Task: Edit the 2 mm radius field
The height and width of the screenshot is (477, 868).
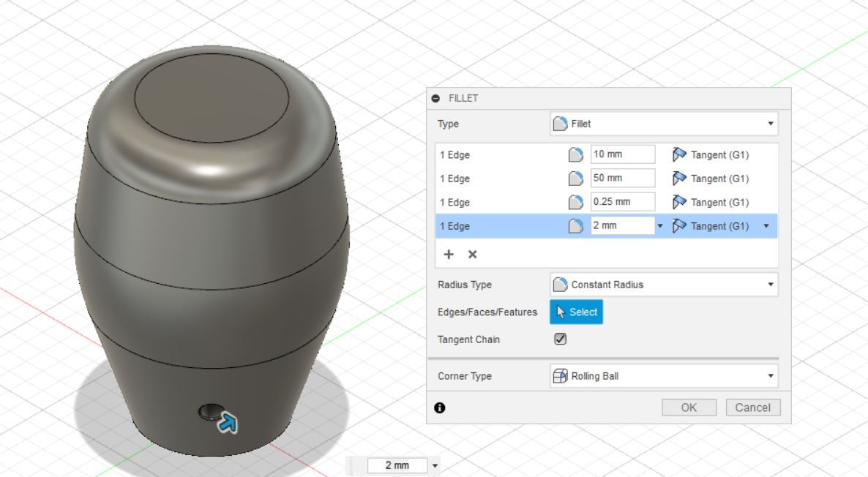Action: pyautogui.click(x=623, y=226)
